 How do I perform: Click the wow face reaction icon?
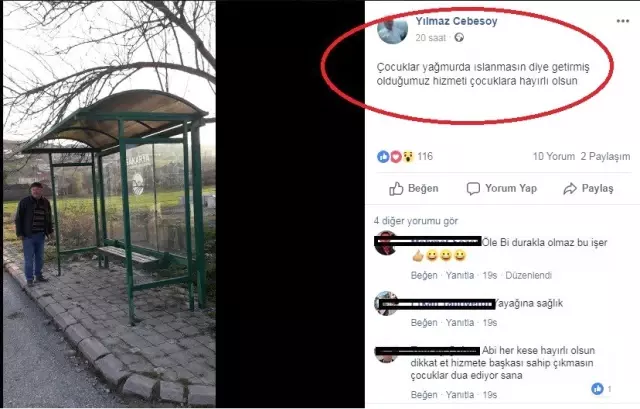(x=408, y=156)
